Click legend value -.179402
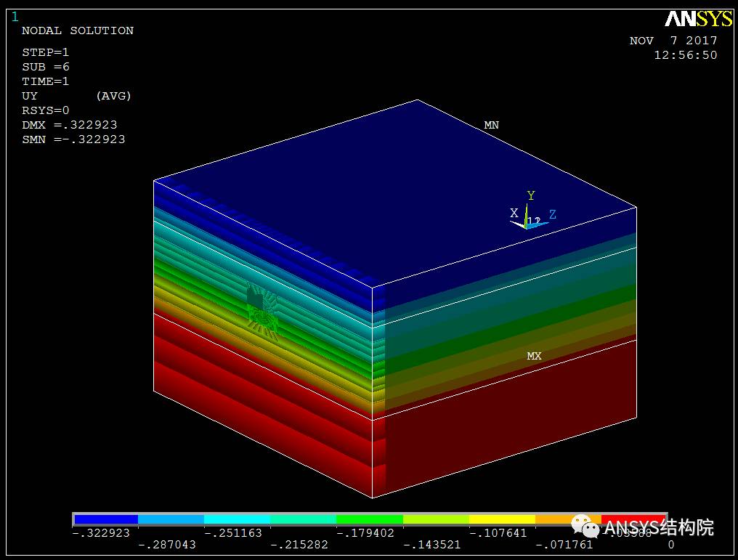This screenshot has height=560, width=738. click(365, 533)
